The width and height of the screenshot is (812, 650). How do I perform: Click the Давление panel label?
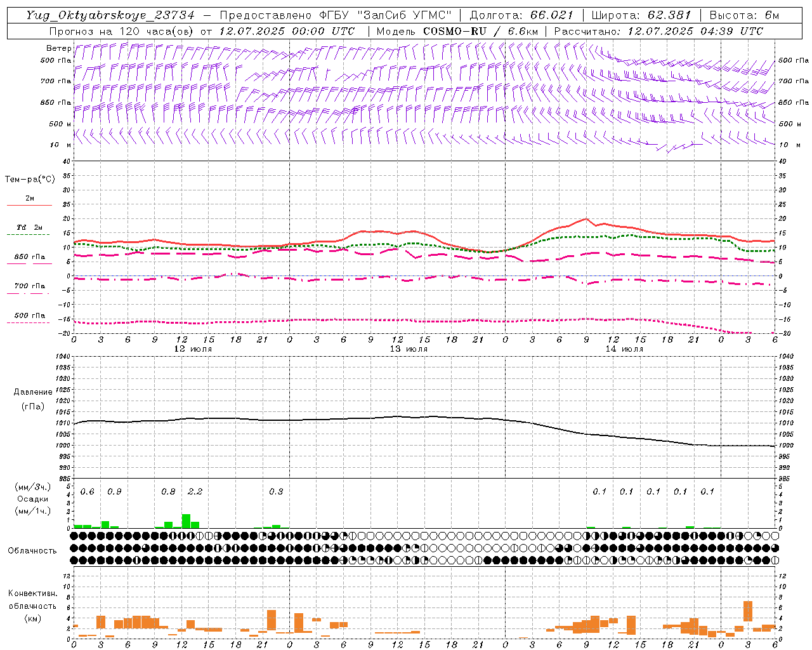pos(32,392)
